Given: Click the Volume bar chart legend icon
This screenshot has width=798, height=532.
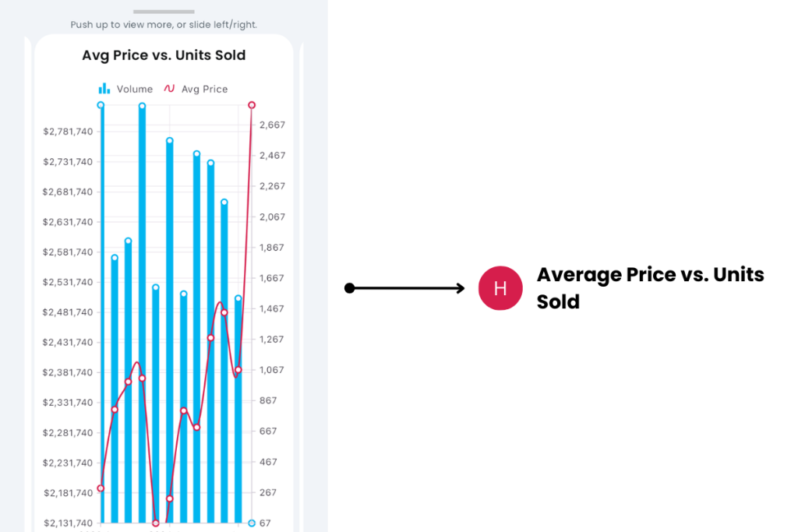Looking at the screenshot, I should pos(104,89).
